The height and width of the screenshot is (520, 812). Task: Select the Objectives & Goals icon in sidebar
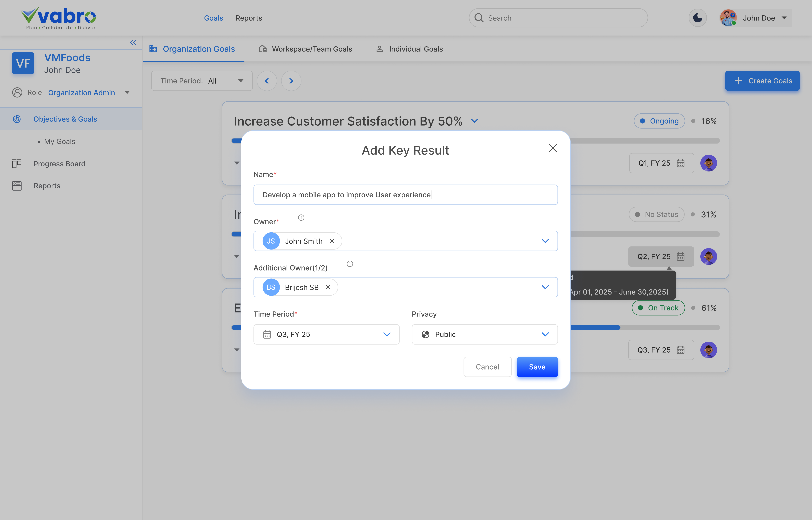click(x=17, y=119)
